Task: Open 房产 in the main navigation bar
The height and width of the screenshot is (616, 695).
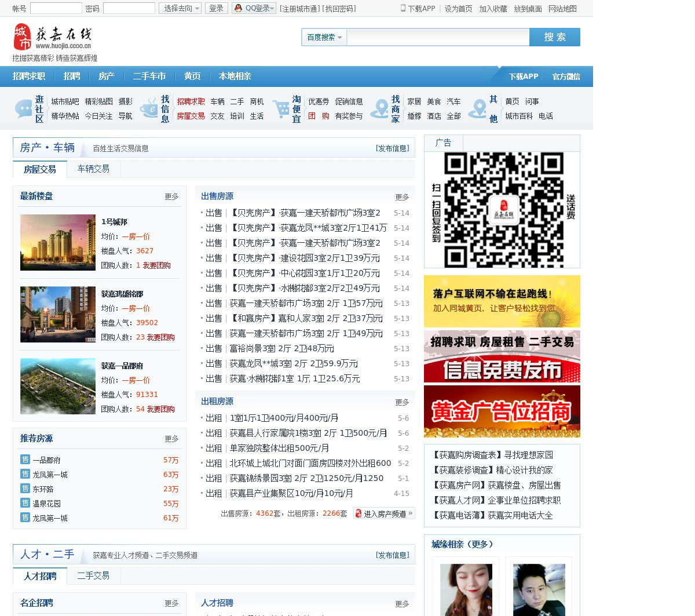Action: 106,76
